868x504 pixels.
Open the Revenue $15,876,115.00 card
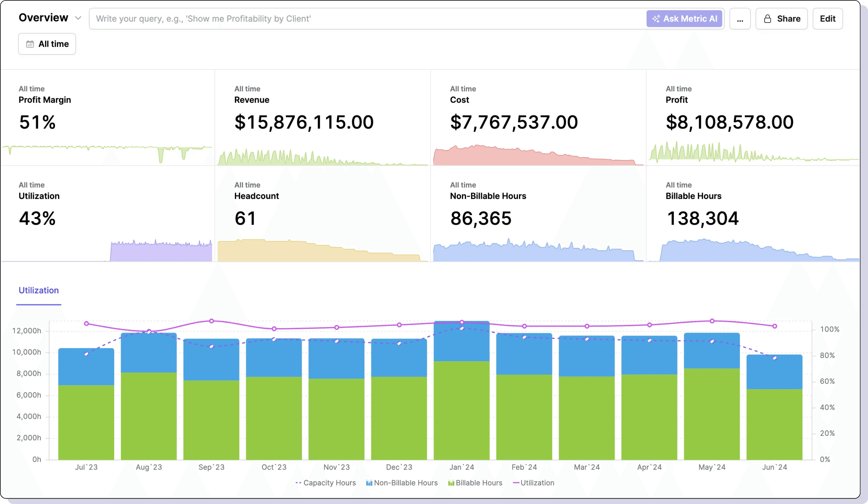pos(323,118)
